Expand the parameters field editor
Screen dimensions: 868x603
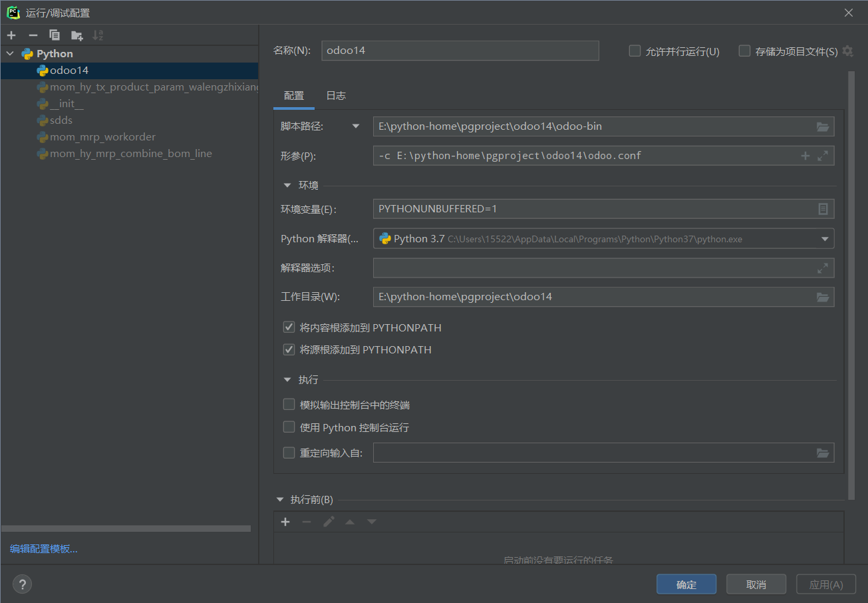click(x=823, y=156)
